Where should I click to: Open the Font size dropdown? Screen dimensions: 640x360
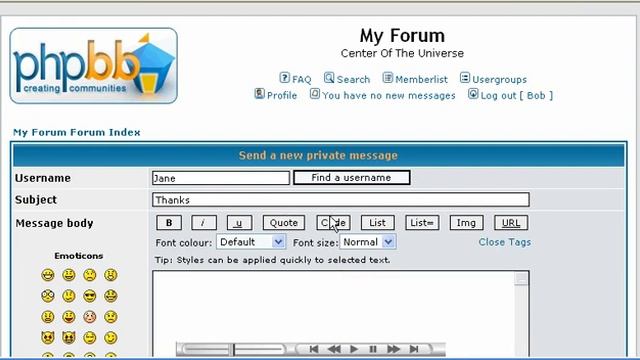tap(368, 242)
